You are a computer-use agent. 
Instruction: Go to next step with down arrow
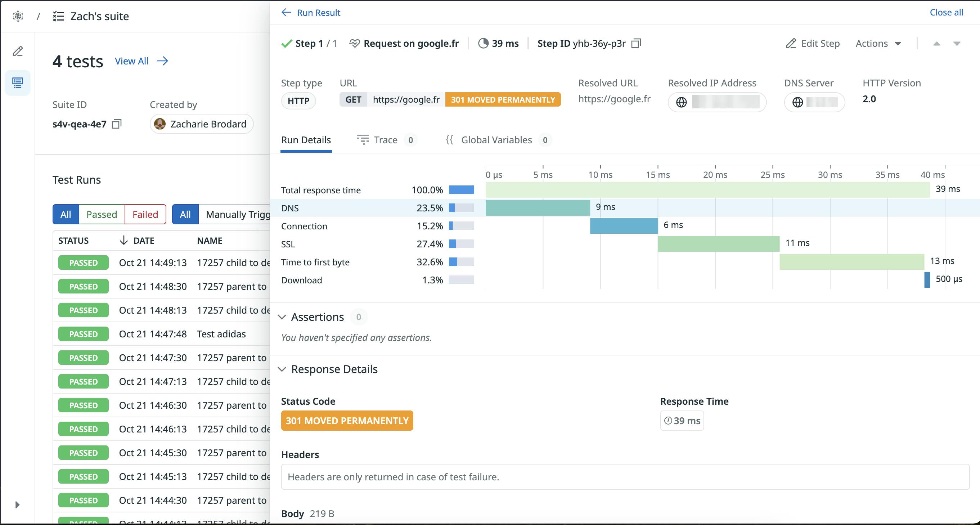click(x=957, y=44)
